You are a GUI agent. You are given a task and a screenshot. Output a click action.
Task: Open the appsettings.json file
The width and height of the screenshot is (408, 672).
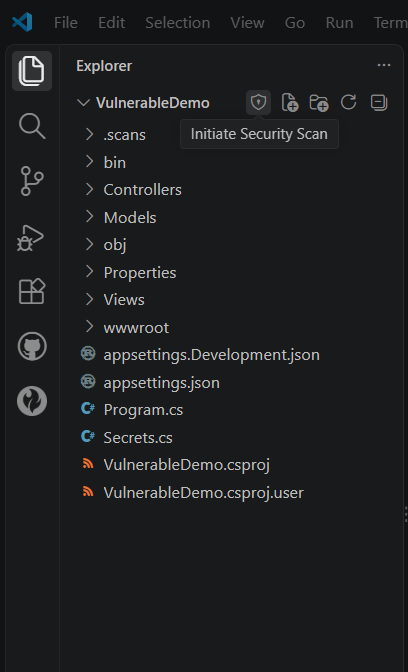tap(162, 383)
